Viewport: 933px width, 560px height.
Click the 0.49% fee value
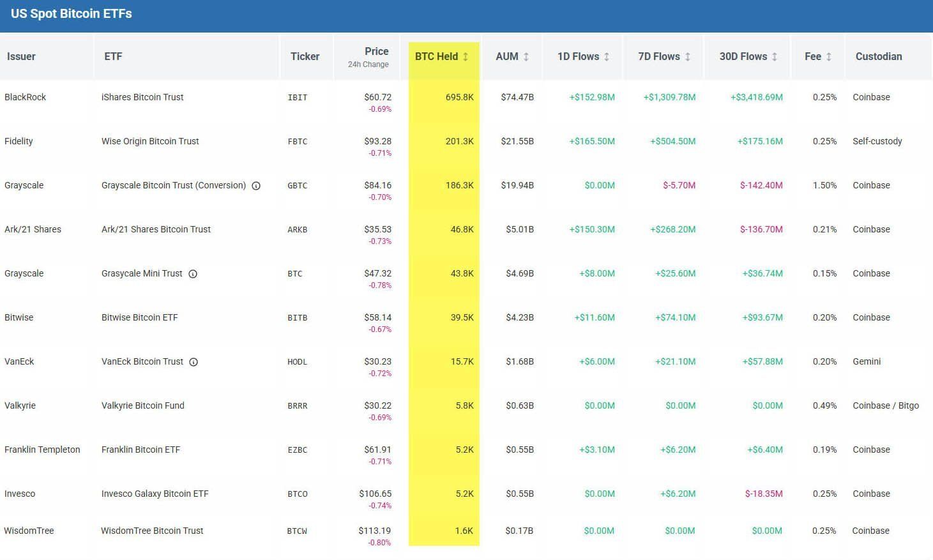(x=824, y=405)
